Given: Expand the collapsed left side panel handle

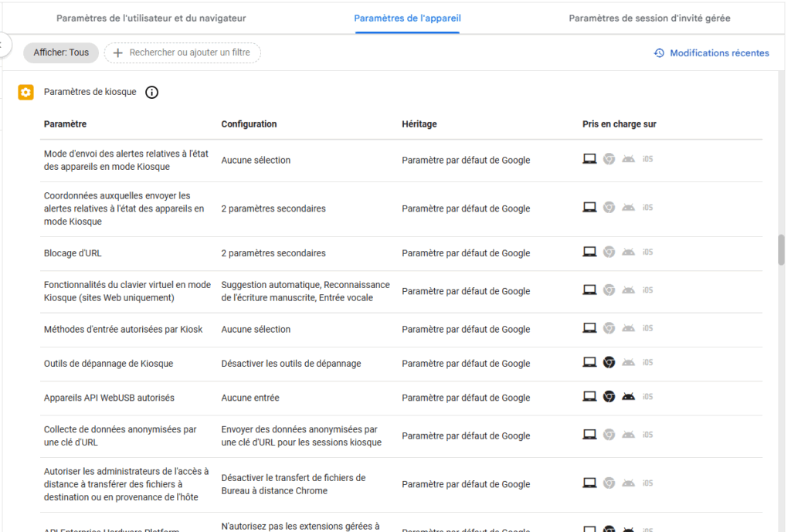Looking at the screenshot, I should (x=4, y=45).
